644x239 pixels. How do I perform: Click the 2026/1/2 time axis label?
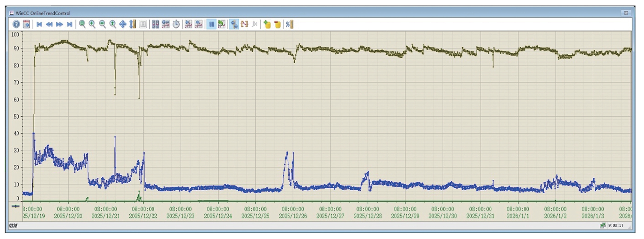coord(556,216)
